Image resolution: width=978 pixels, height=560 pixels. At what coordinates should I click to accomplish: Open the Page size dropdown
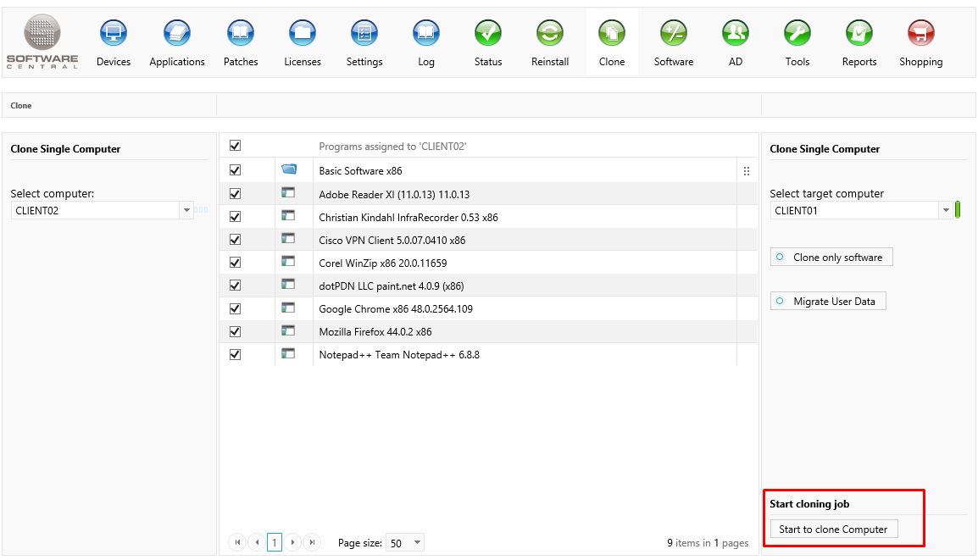417,543
